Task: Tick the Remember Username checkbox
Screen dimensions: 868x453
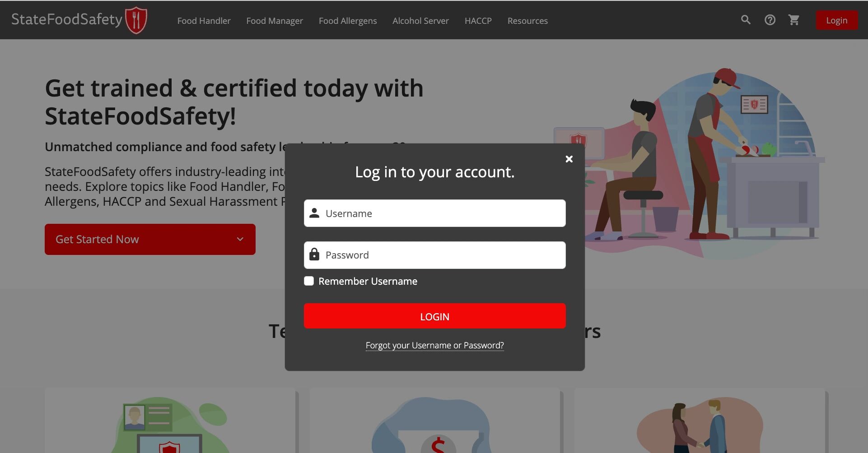Action: click(309, 281)
